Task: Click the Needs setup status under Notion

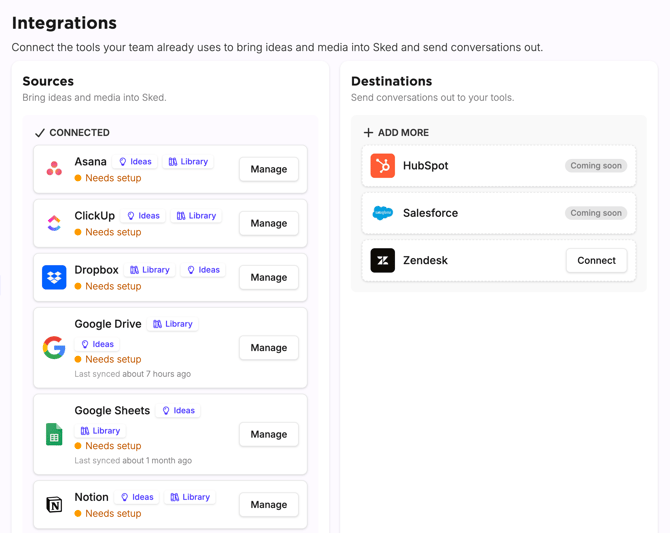Action: coord(108,513)
